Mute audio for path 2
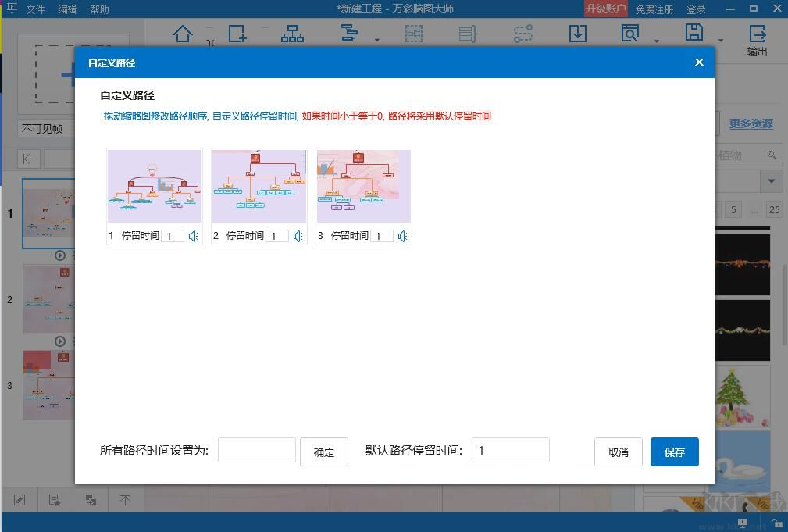 pos(298,235)
